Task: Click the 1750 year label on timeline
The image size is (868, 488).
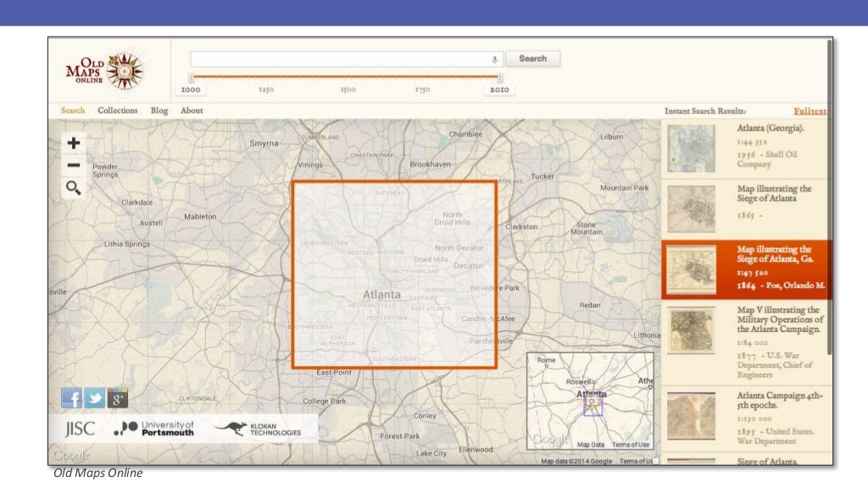Action: coord(422,90)
